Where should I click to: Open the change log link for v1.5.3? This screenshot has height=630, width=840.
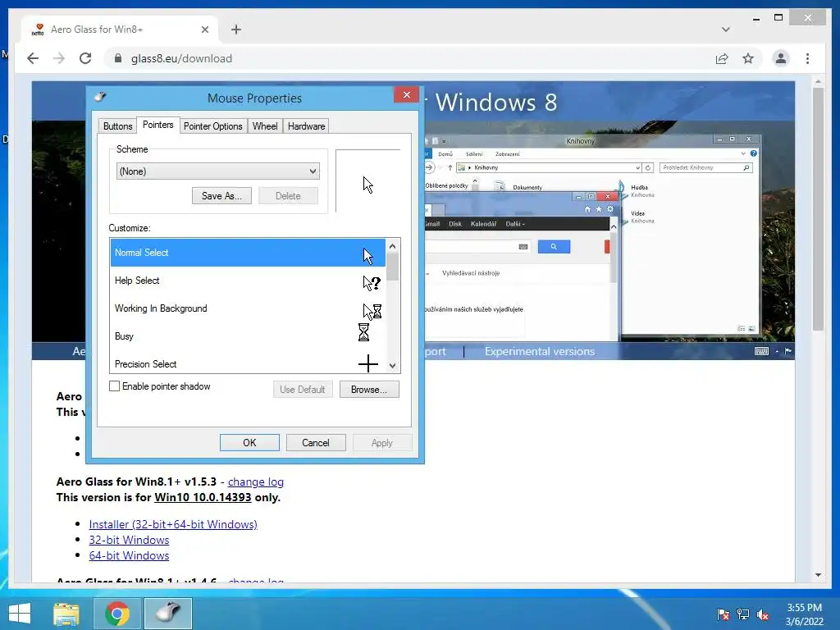256,482
